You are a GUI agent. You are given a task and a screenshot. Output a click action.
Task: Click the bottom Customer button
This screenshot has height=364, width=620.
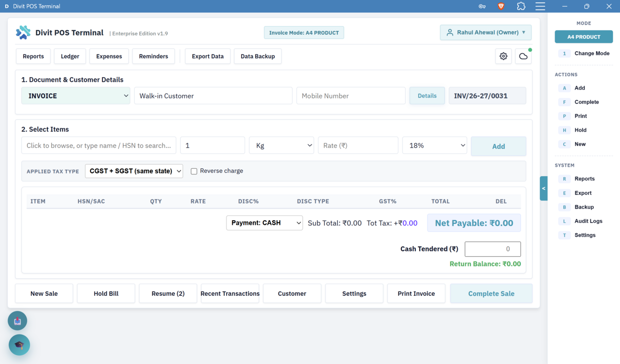click(292, 293)
